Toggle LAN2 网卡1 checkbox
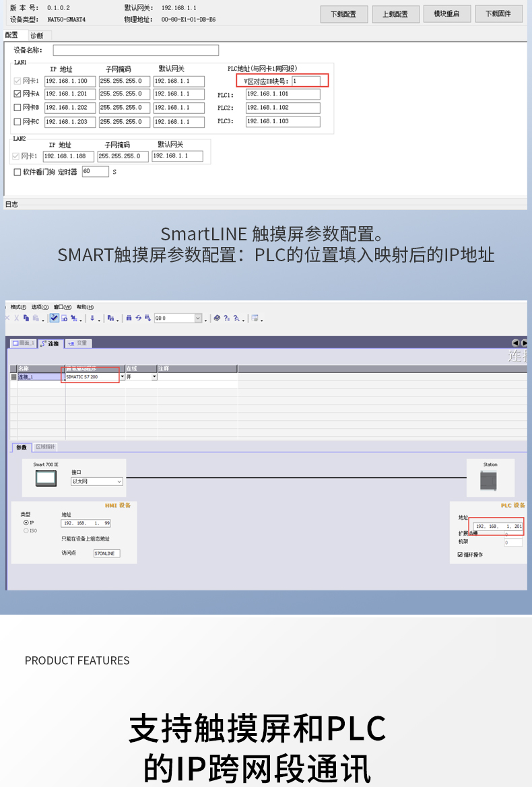 (x=15, y=156)
